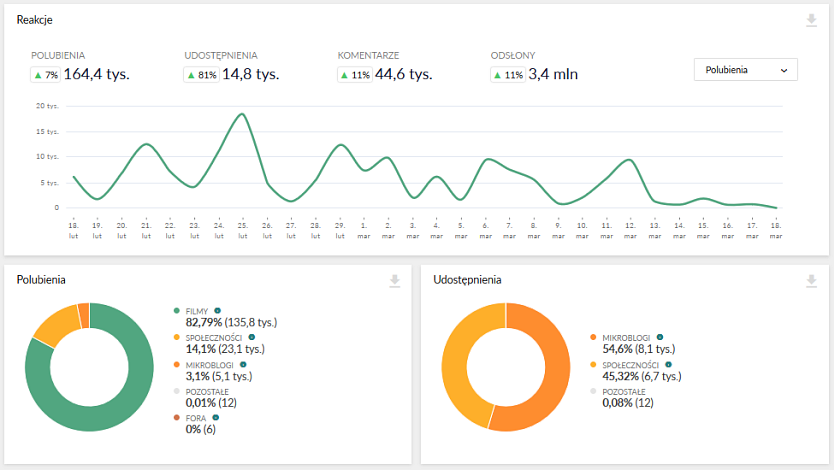Click info icon beside Społeczności in Polubienia
This screenshot has width=834, height=470.
tap(252, 337)
